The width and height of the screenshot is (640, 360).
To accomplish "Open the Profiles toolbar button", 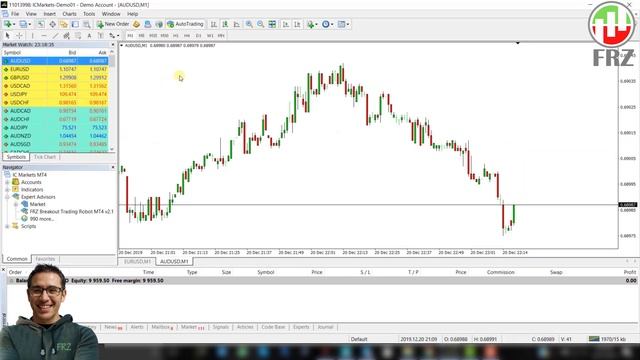I will point(25,24).
